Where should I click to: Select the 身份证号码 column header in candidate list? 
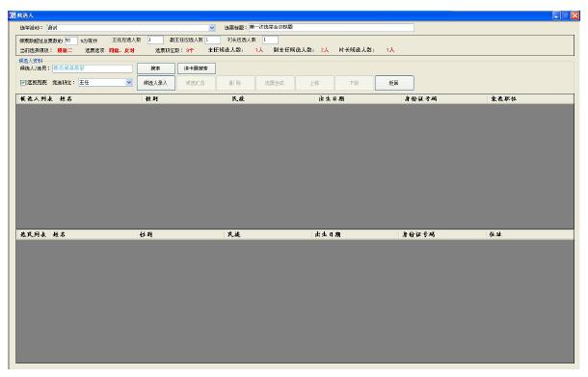coord(420,99)
